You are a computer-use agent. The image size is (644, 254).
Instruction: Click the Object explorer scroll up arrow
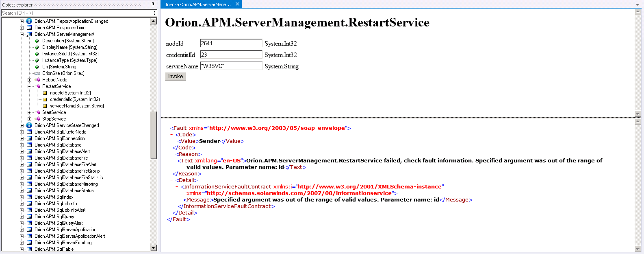[x=154, y=21]
